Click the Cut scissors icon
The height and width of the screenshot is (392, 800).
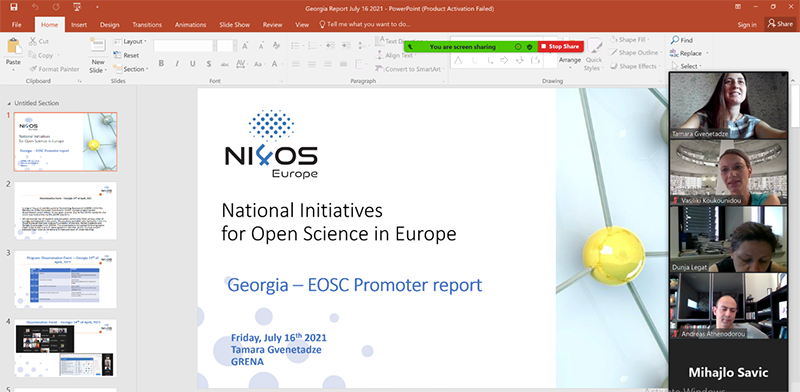[33, 41]
